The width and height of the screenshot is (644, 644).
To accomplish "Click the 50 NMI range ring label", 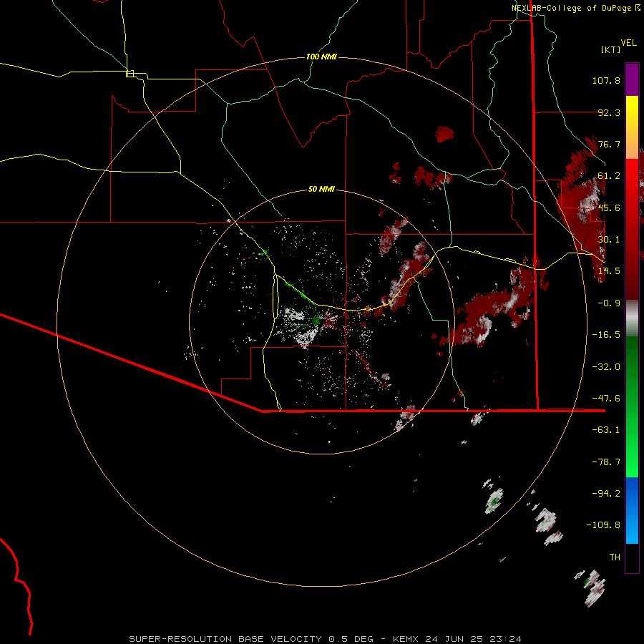I will coord(321,189).
